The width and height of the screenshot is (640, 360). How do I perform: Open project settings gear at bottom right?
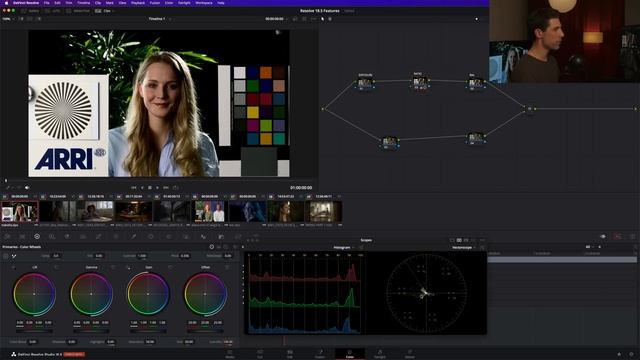(x=631, y=354)
